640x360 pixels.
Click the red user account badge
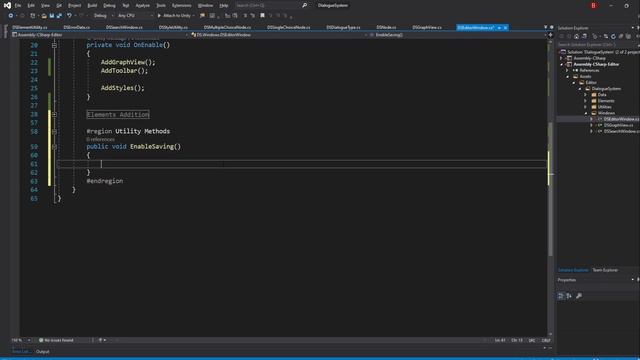(x=593, y=5)
